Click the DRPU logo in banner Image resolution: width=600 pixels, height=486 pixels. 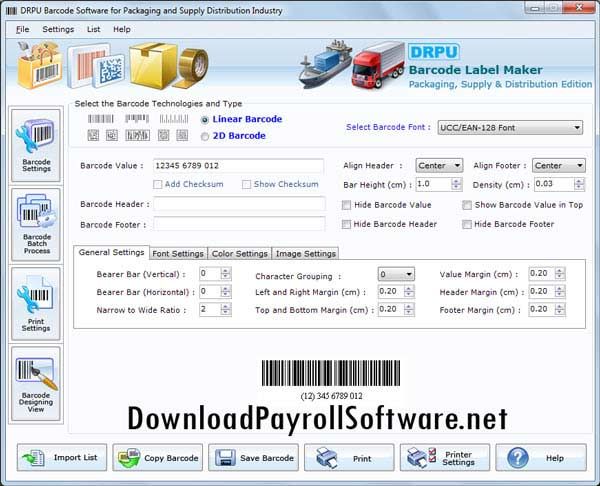point(434,52)
